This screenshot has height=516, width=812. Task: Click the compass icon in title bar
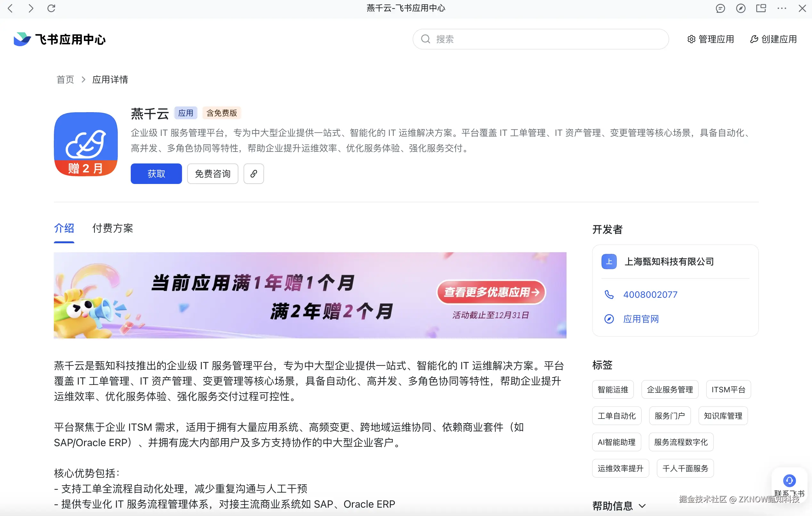(741, 8)
